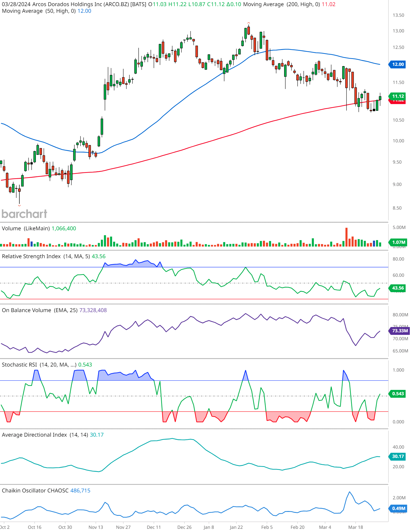Click the 10.00 price axis label

[x=398, y=141]
